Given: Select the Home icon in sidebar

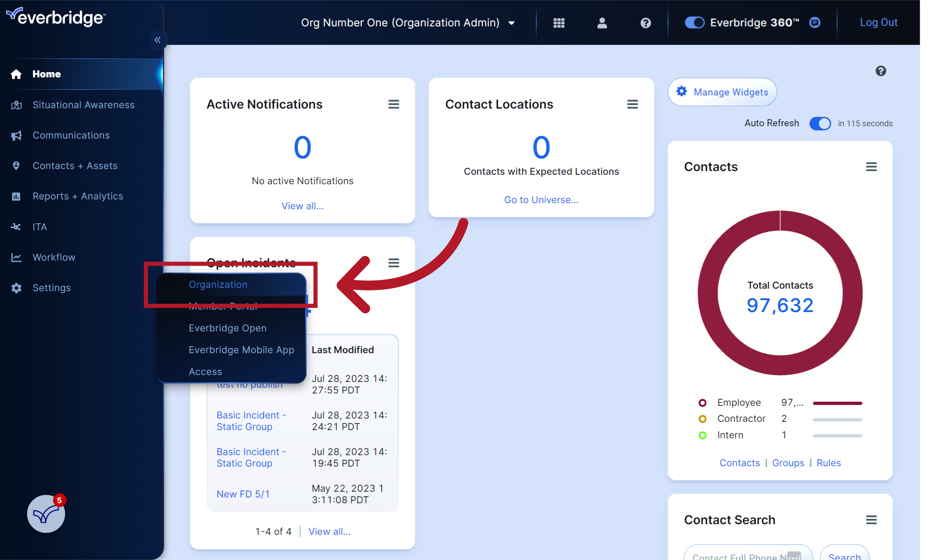Looking at the screenshot, I should point(16,74).
